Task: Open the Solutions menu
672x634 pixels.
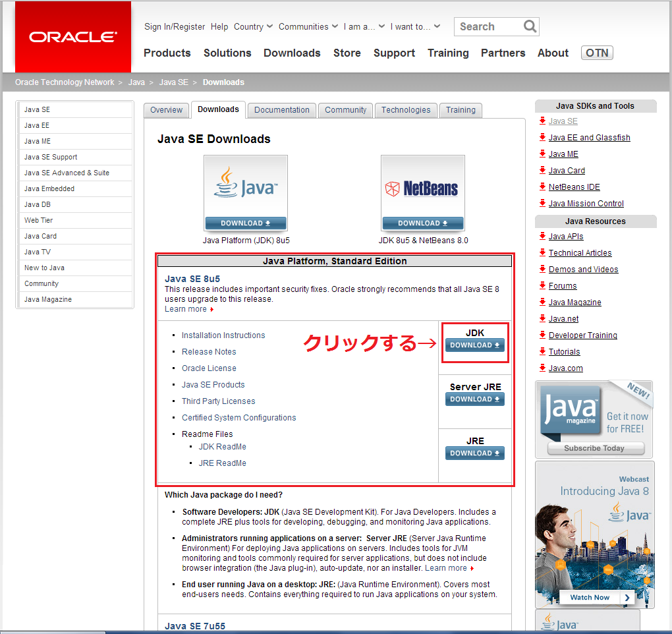Action: pos(227,53)
